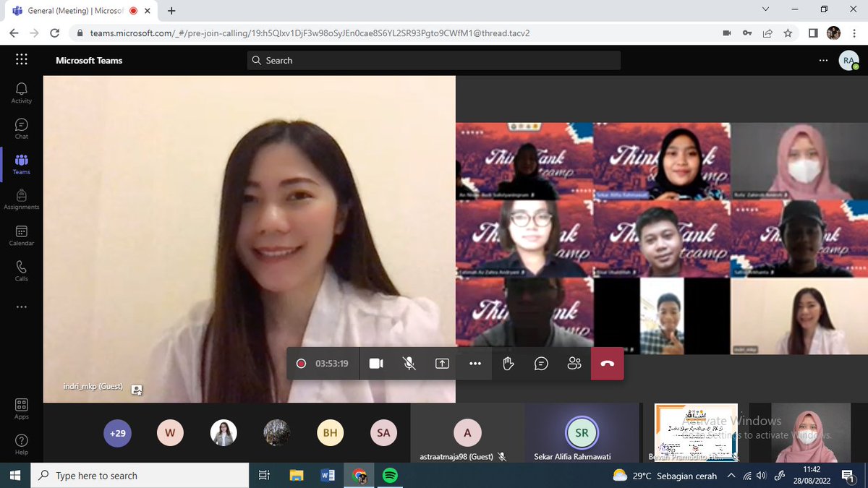Show +29 more participants
This screenshot has width=868, height=488.
(117, 433)
